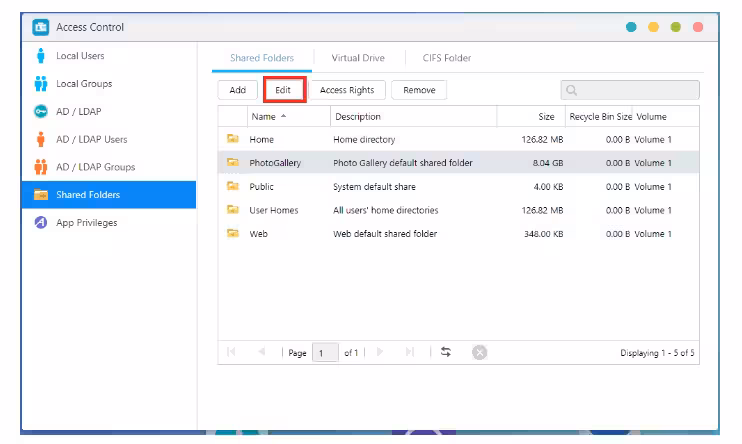Sort by Recycle Bin Size column header
This screenshot has height=444, width=742.
point(599,116)
